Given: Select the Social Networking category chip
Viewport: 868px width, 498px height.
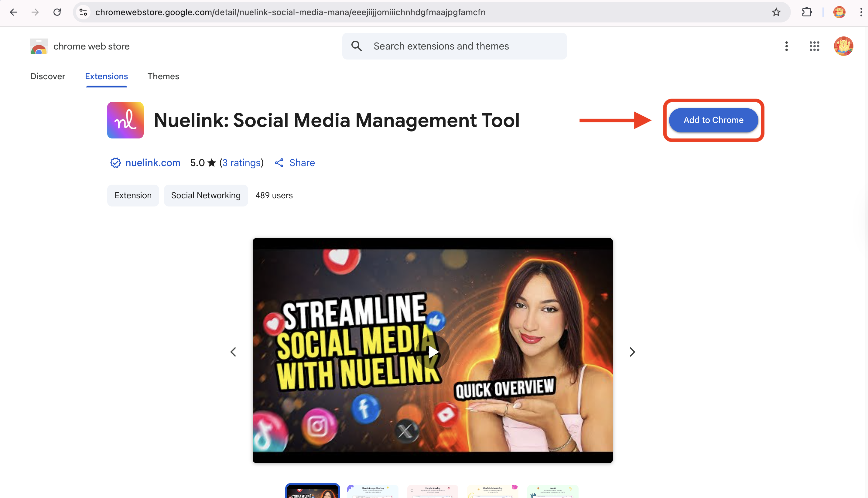Looking at the screenshot, I should pos(206,195).
